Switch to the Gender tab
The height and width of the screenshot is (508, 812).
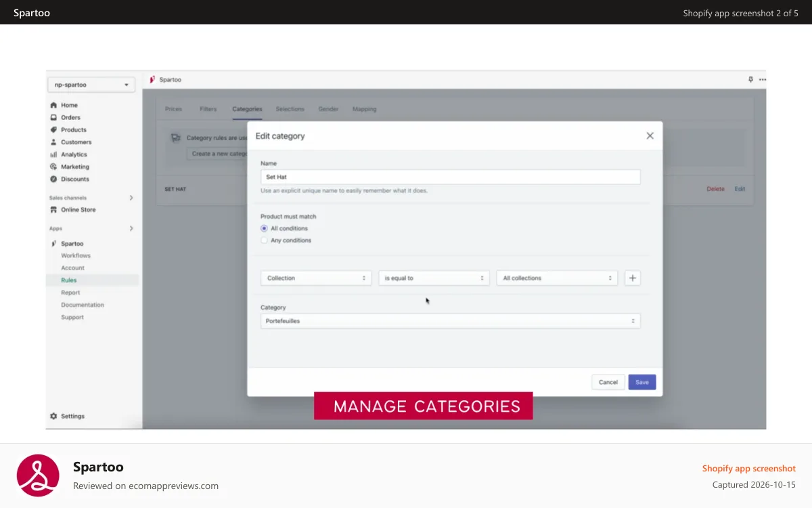tap(328, 109)
